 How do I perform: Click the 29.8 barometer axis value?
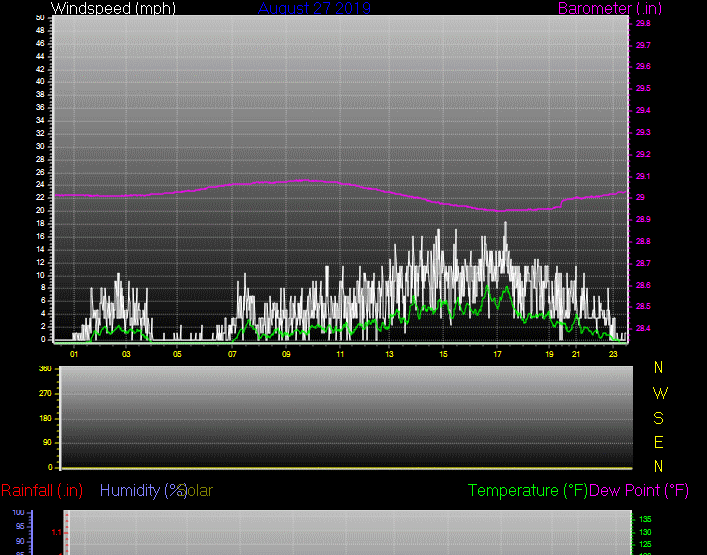(643, 23)
